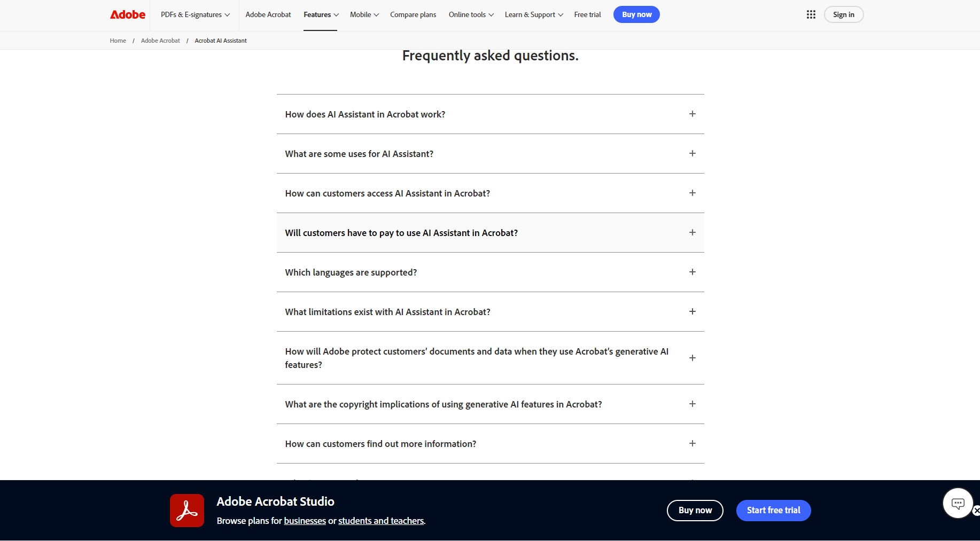Image resolution: width=980 pixels, height=541 pixels.
Task: Open the Online tools dropdown menu
Action: [x=471, y=14]
